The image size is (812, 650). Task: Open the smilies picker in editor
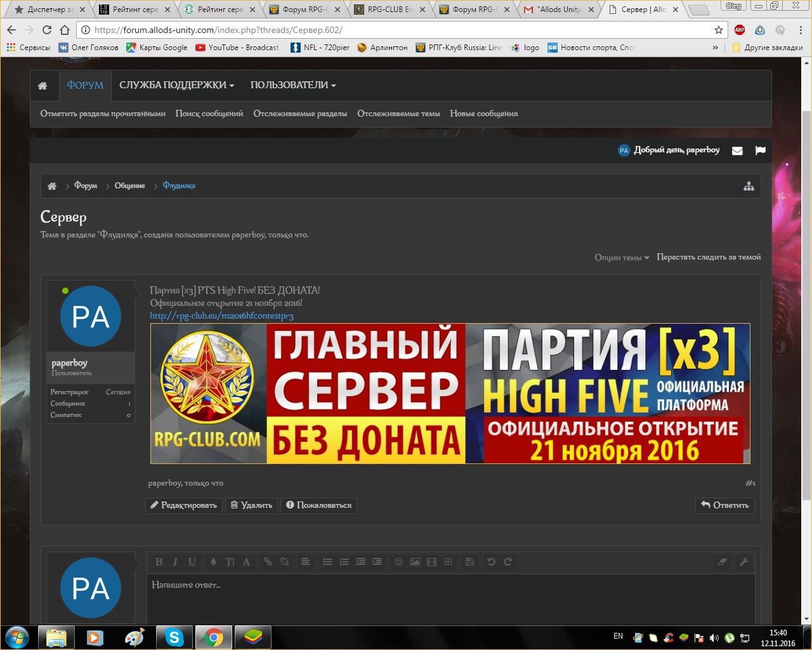pos(398,562)
